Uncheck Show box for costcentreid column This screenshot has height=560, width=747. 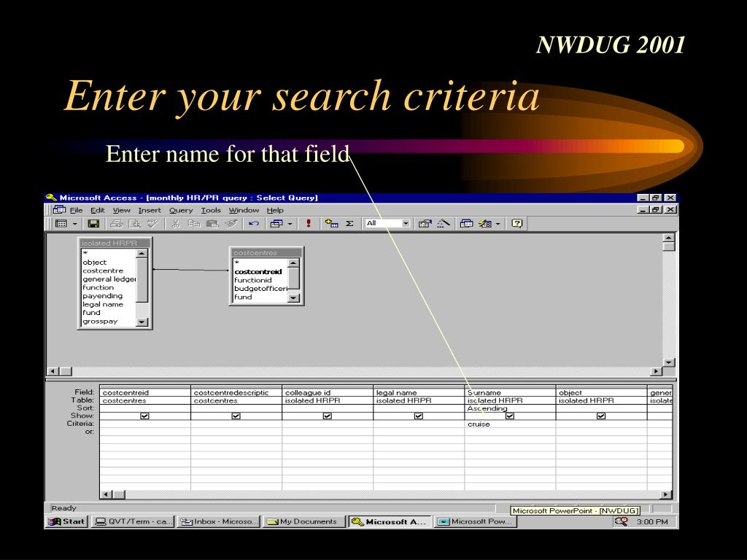[145, 416]
